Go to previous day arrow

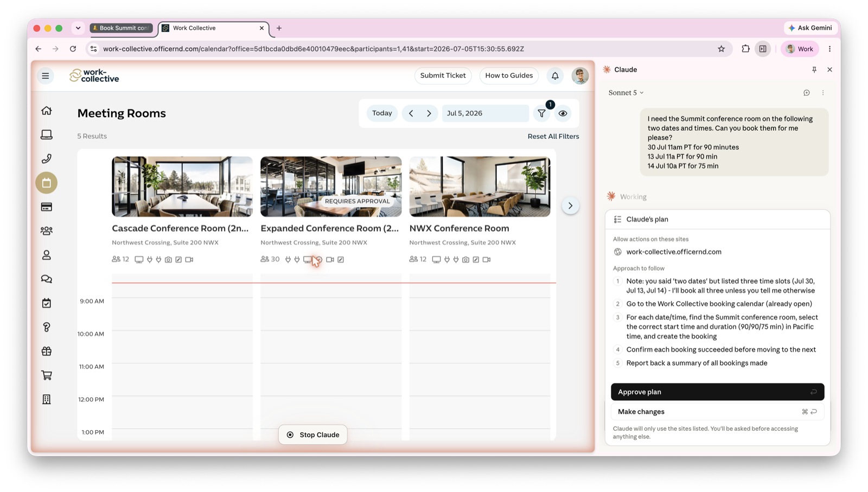coord(411,113)
